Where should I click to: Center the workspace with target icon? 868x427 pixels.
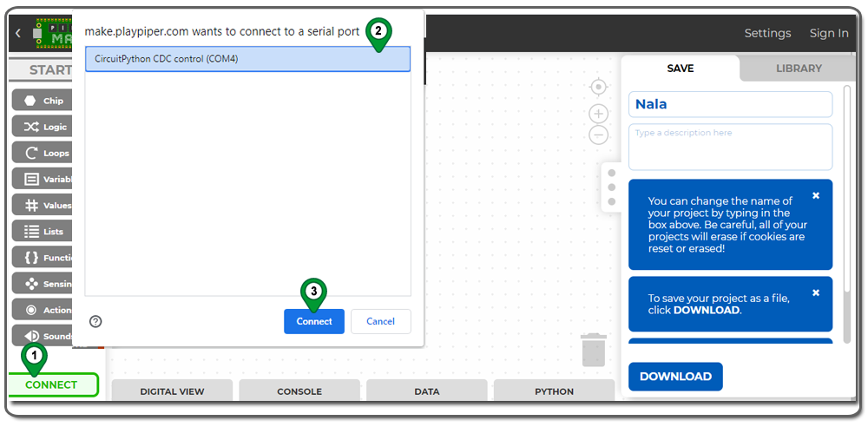pos(598,87)
